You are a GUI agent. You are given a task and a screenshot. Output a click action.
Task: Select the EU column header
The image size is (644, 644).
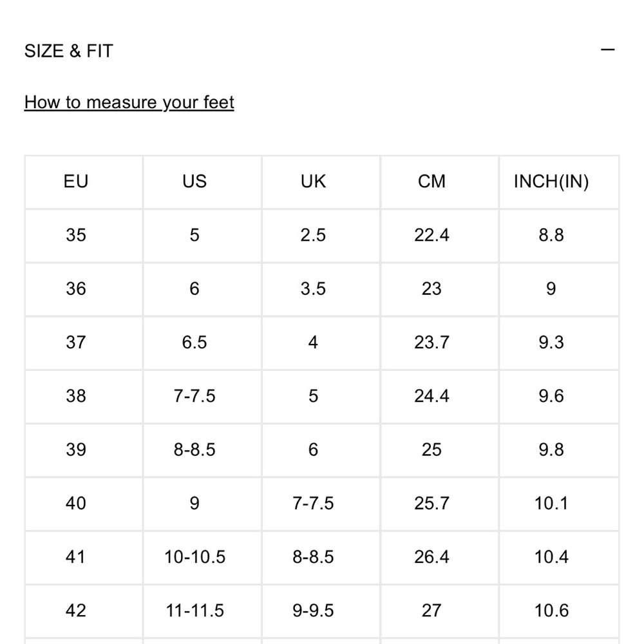point(76,182)
